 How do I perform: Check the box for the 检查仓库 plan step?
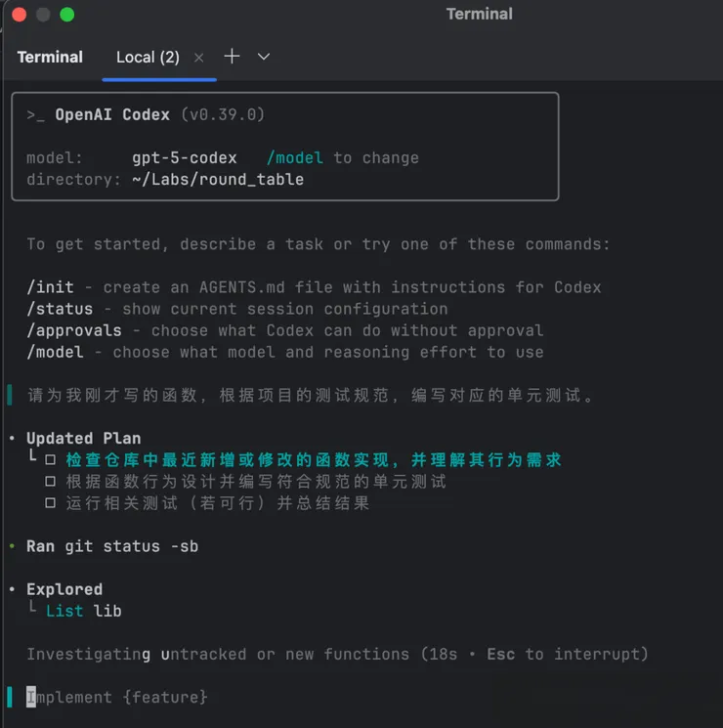51,460
